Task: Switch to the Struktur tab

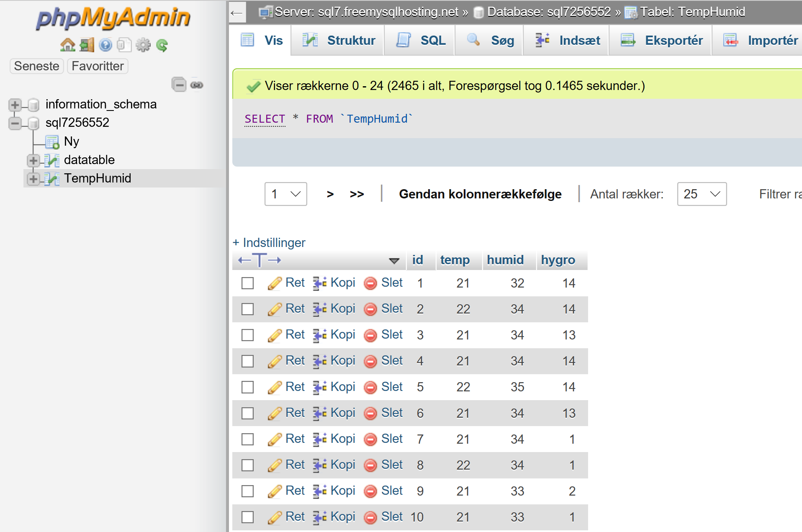Action: pyautogui.click(x=339, y=40)
